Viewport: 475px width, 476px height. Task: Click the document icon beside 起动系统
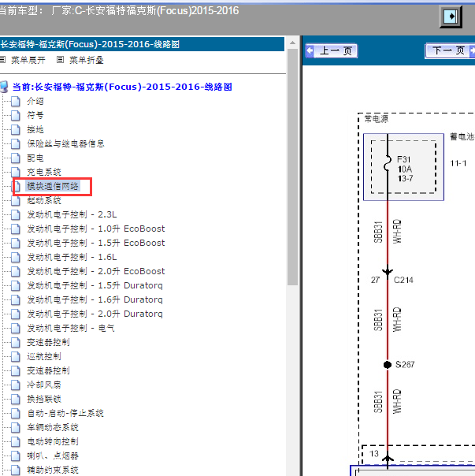(x=16, y=200)
